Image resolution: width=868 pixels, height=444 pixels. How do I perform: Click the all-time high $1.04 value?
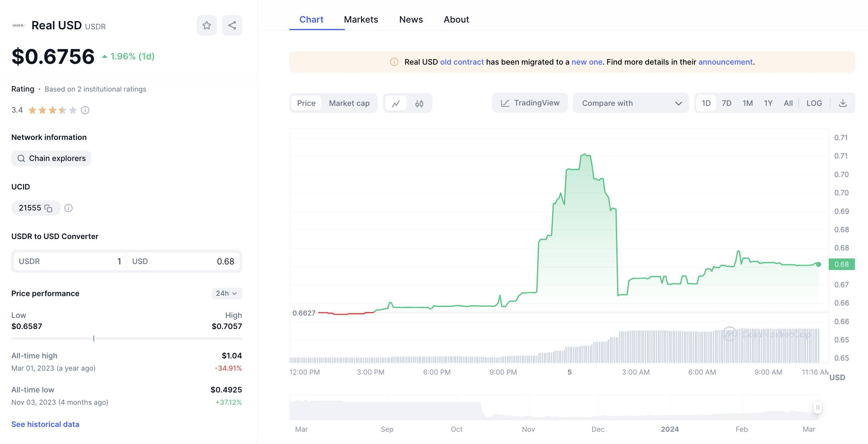[x=232, y=356]
